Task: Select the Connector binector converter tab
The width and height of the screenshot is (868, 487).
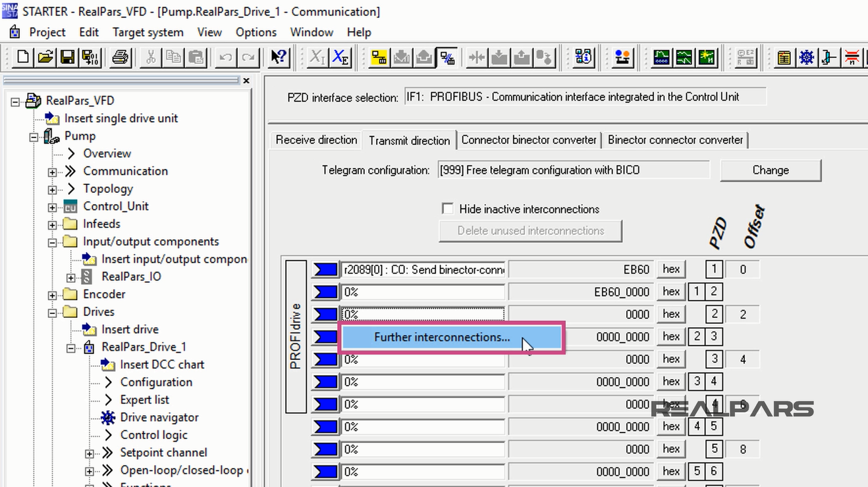Action: click(x=529, y=140)
